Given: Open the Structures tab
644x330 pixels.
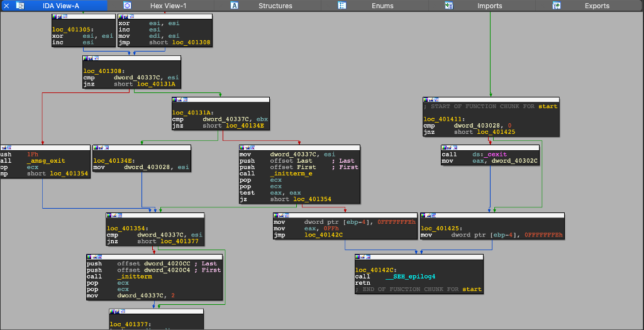Looking at the screenshot, I should point(275,6).
